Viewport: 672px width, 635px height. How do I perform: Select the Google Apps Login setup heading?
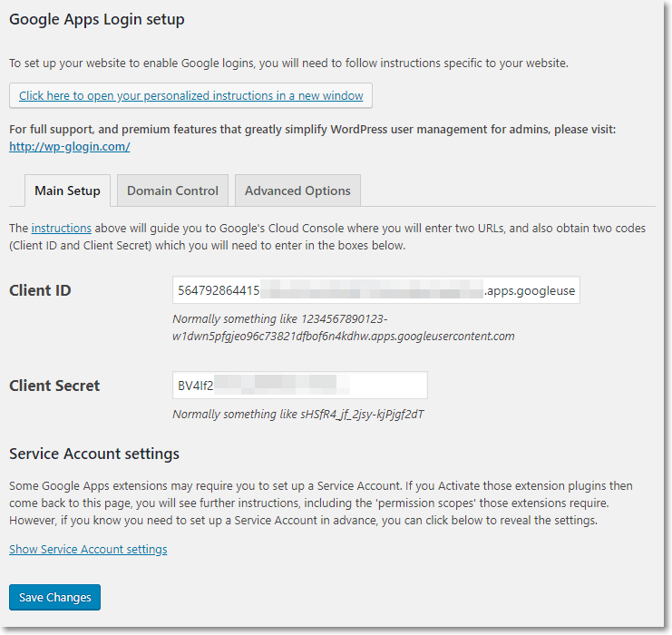coord(97,19)
